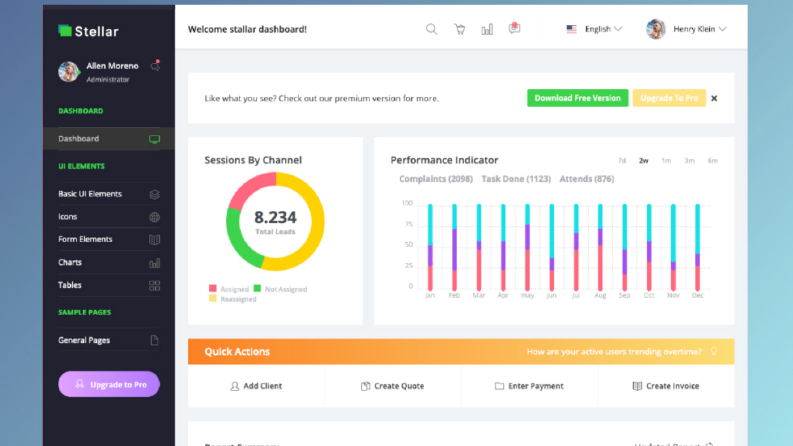Click the grid icon beside Tables
Screen dimensions: 793x446
[154, 286]
